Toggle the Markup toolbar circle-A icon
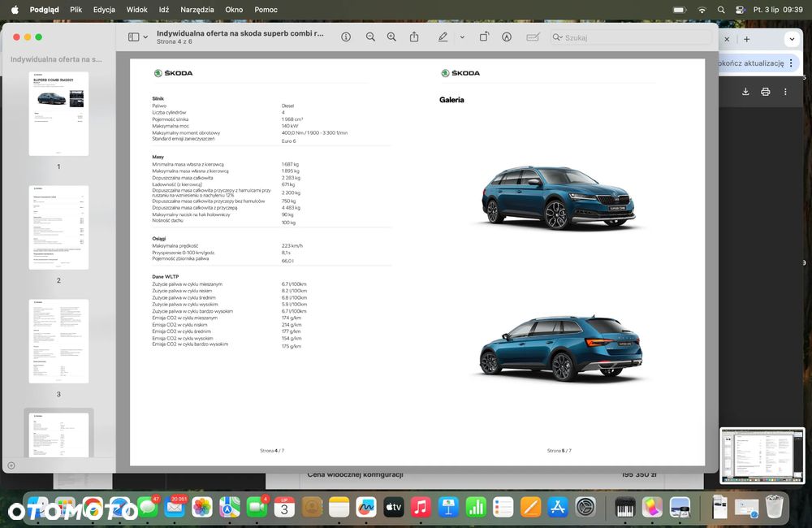Viewport: 812px width, 528px height. [507, 37]
